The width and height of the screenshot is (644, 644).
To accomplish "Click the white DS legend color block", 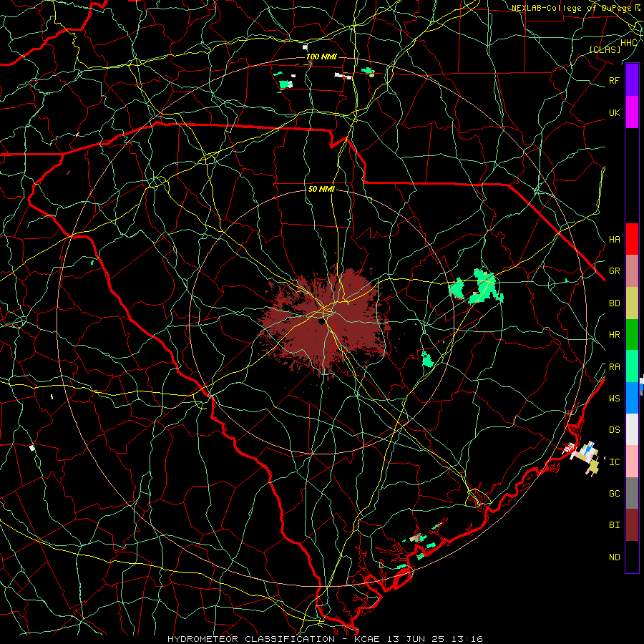I will pyautogui.click(x=632, y=429).
